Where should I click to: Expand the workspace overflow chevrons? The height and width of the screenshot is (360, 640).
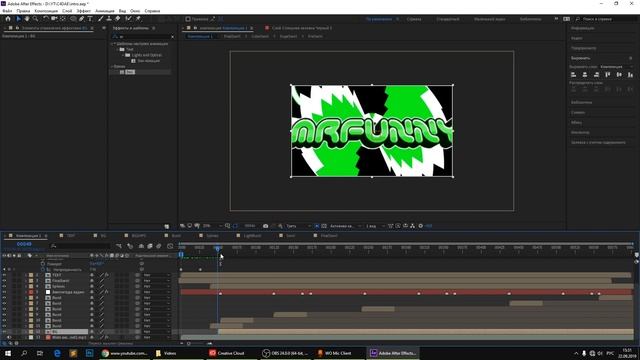(556, 19)
